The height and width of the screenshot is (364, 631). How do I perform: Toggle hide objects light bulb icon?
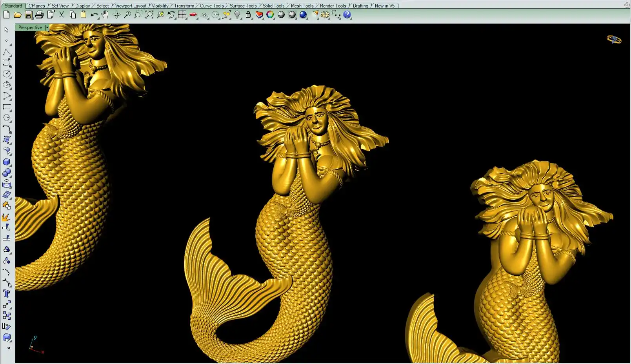[237, 15]
